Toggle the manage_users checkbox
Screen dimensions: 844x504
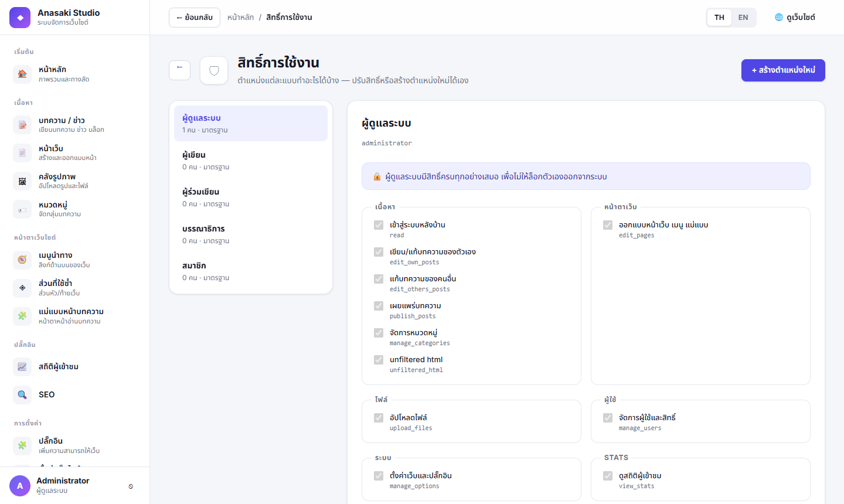(608, 418)
